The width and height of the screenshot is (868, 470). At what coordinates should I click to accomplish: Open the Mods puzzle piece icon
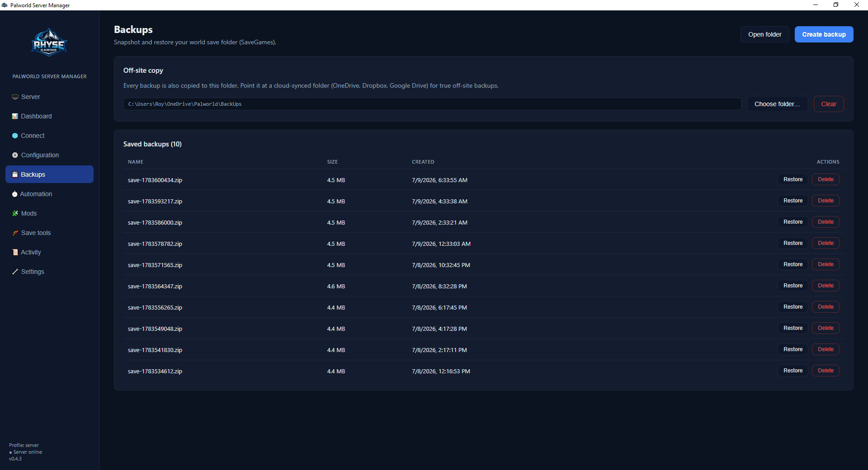click(x=15, y=214)
